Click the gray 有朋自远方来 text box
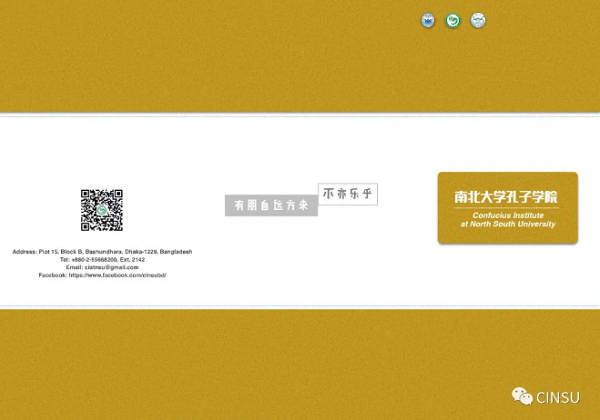The height and width of the screenshot is (420, 600). (271, 205)
